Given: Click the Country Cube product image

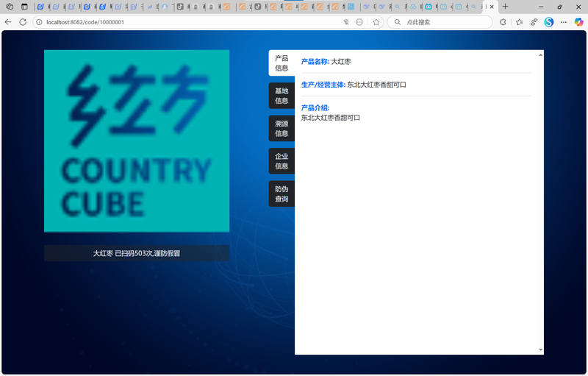Looking at the screenshot, I should [x=137, y=141].
